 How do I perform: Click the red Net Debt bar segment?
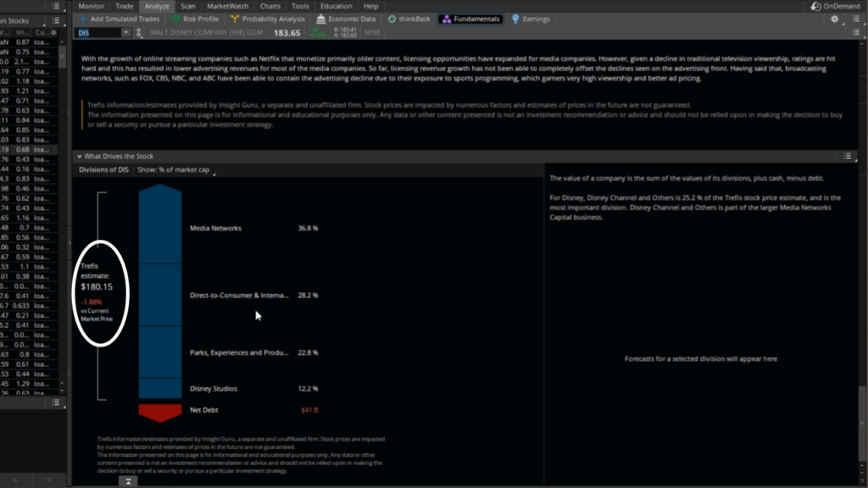coord(160,413)
